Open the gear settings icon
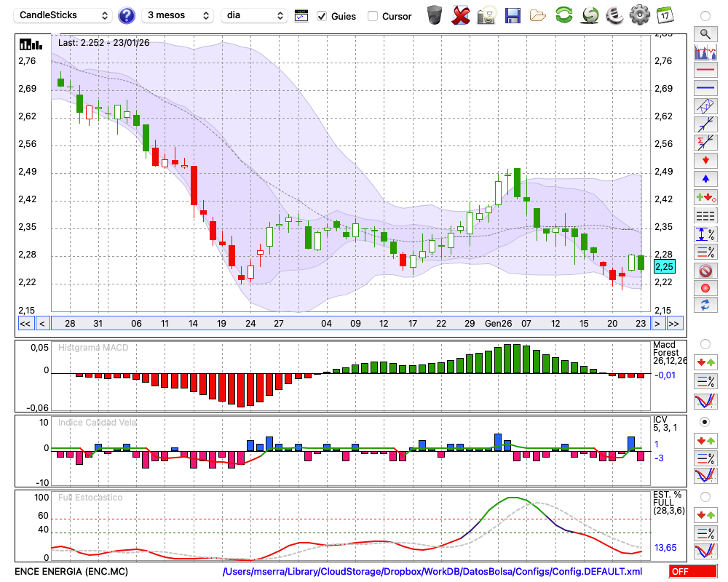This screenshot has height=582, width=728. pyautogui.click(x=639, y=15)
